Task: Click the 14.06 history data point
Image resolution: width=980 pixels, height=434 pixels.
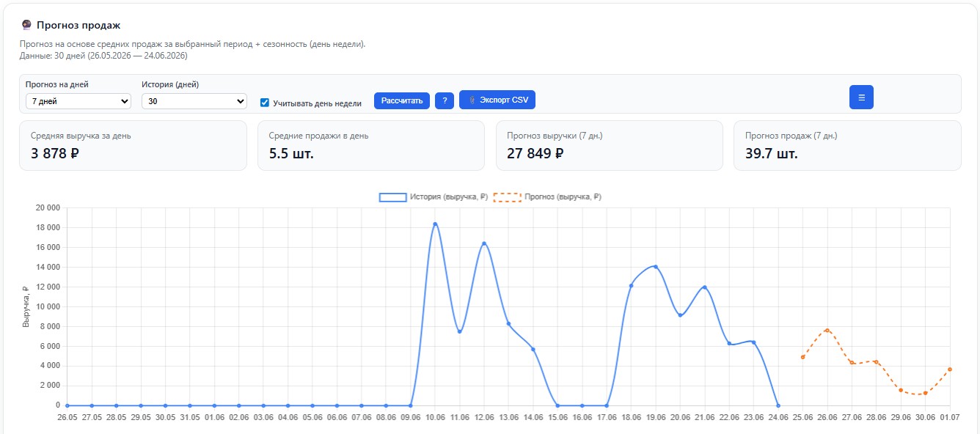Action: (x=533, y=349)
